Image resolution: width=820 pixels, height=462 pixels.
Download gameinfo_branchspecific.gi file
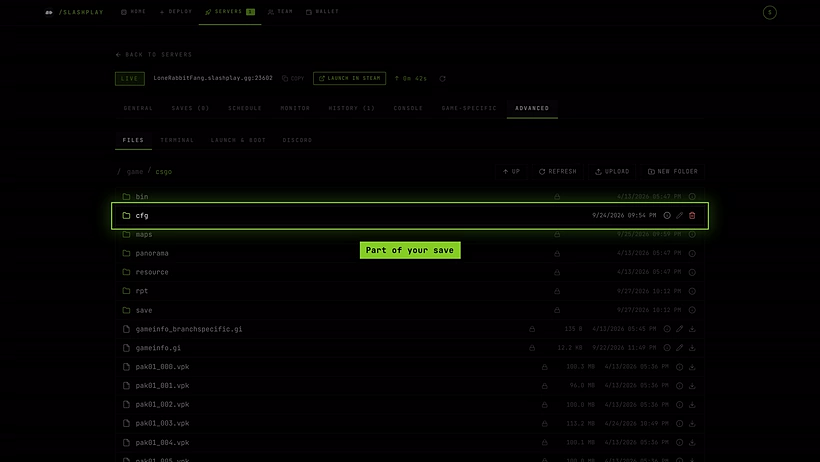coord(692,329)
